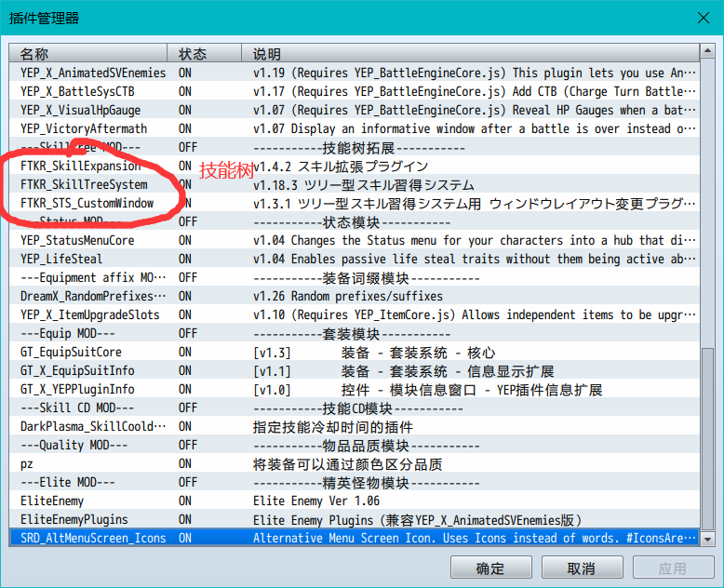This screenshot has height=588, width=724.
Task: Click description 将装备可以通过颜色区分品质
Action: coord(348,464)
